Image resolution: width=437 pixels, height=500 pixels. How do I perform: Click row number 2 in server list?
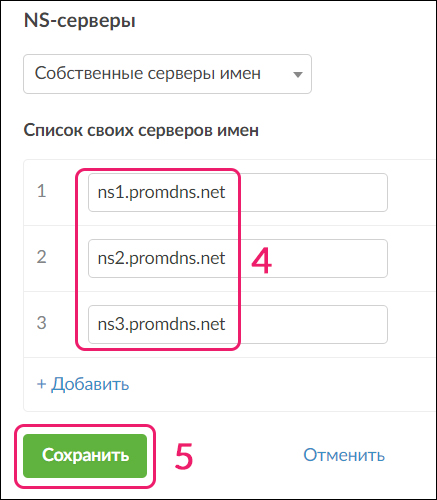click(x=42, y=257)
